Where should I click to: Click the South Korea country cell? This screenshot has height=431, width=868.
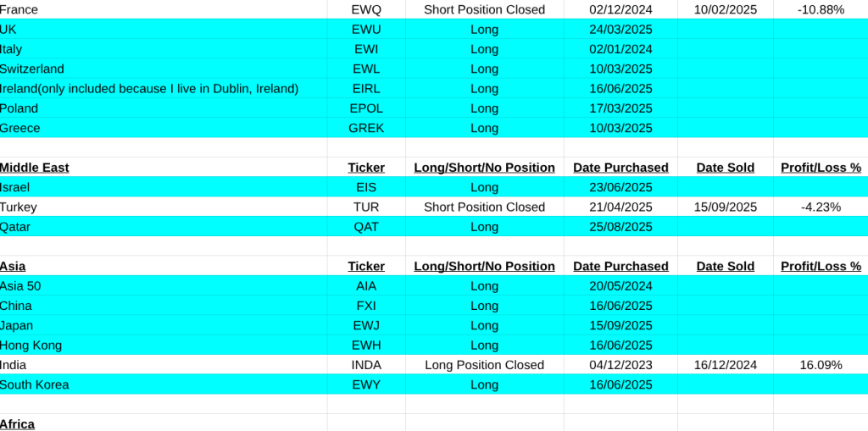click(34, 384)
